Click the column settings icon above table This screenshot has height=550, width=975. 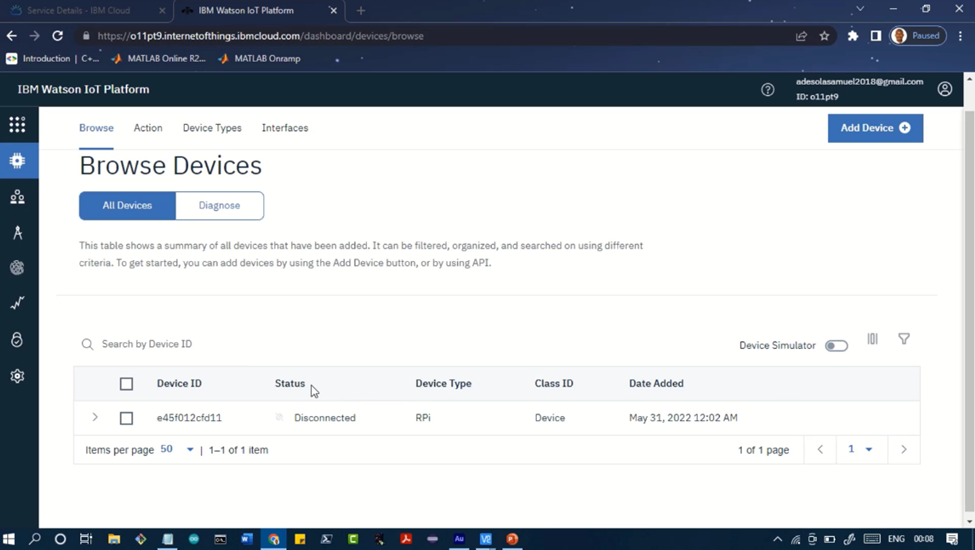click(872, 339)
